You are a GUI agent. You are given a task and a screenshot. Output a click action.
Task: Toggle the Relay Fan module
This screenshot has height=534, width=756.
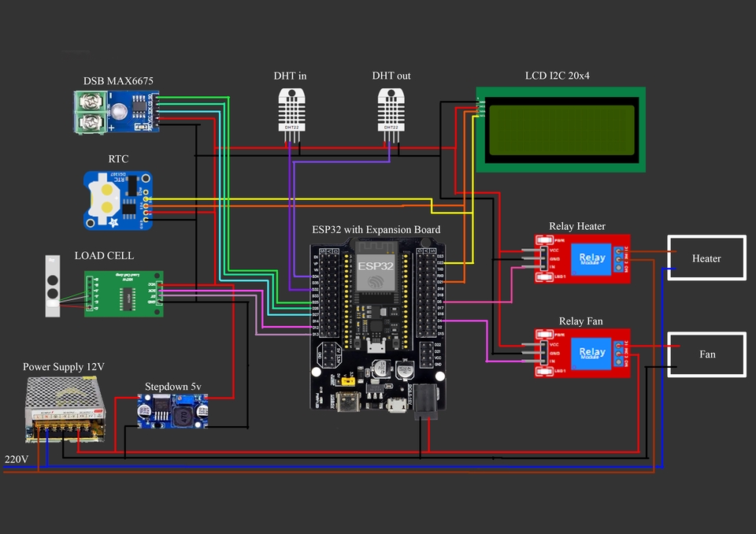[581, 352]
